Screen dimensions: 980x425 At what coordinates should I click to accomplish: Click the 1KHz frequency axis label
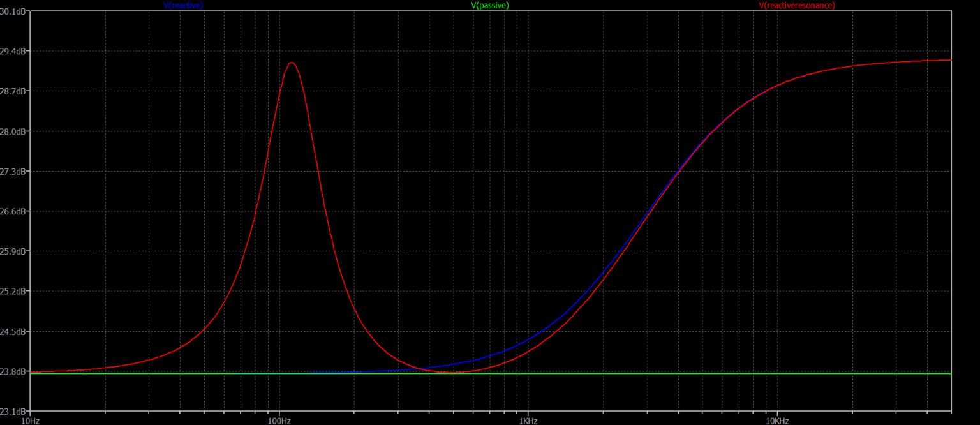coord(528,421)
